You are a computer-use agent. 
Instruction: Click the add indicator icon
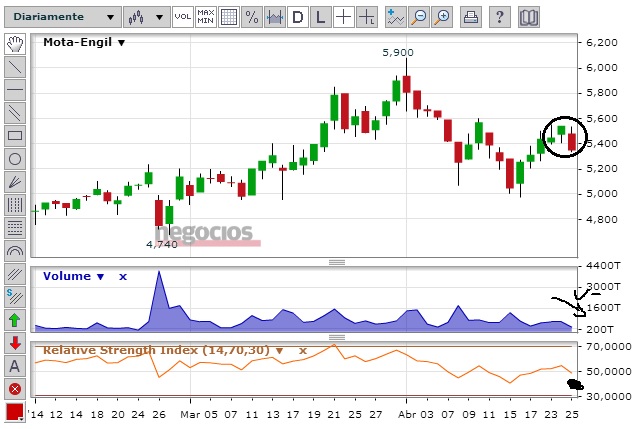coord(396,17)
